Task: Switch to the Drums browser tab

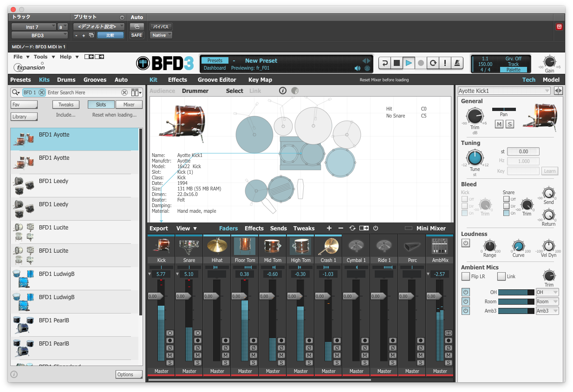Action: tap(66, 80)
